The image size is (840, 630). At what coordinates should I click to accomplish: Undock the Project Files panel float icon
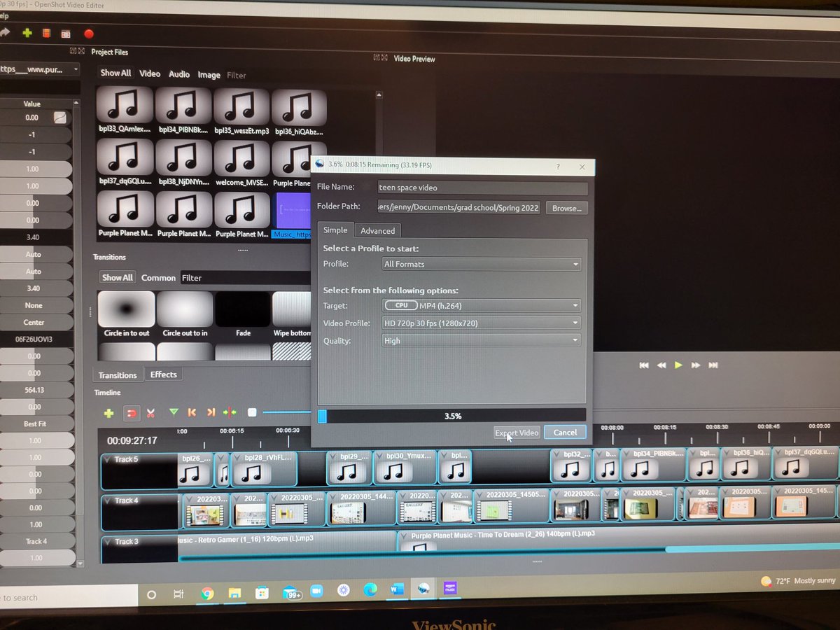[x=73, y=51]
